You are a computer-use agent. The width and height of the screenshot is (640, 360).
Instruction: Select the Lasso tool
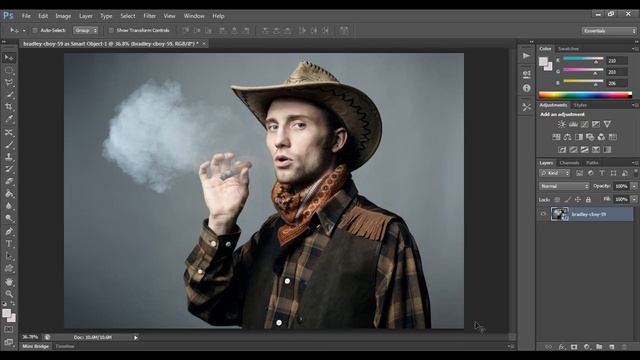point(9,82)
